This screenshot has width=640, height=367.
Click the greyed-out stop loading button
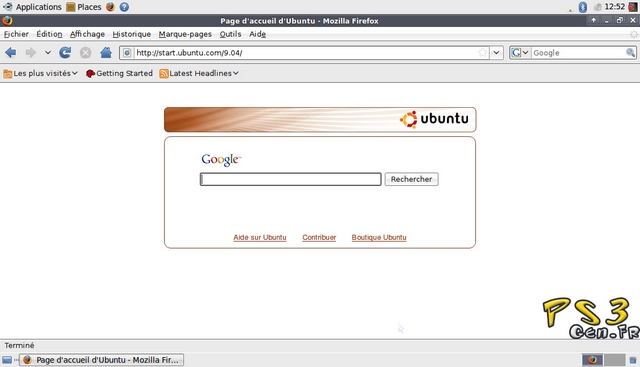[85, 53]
